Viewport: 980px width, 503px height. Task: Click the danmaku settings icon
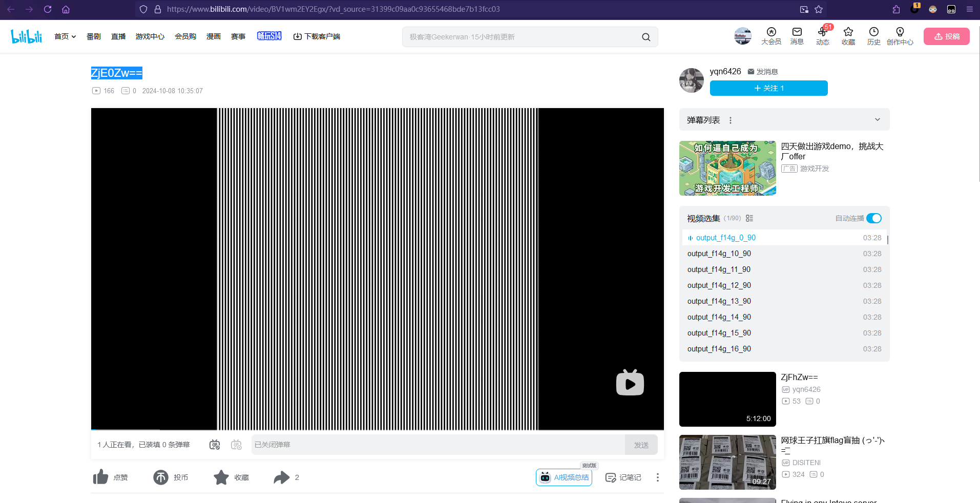click(x=236, y=445)
